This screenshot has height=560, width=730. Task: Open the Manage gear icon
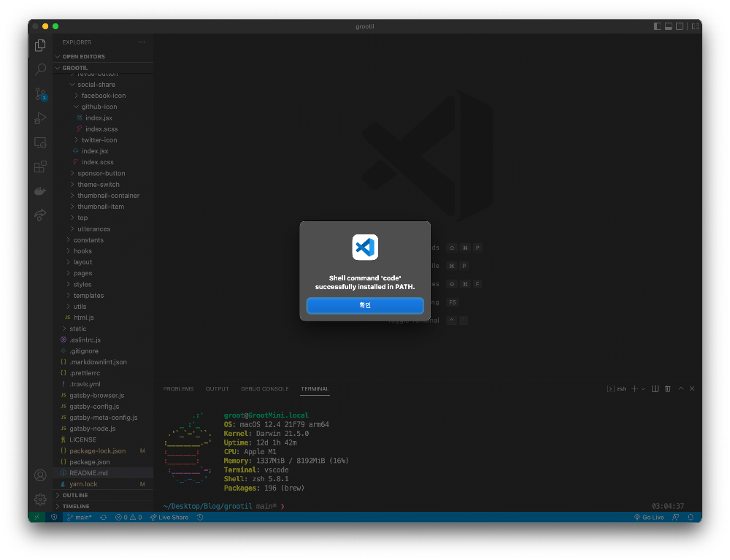(x=40, y=499)
